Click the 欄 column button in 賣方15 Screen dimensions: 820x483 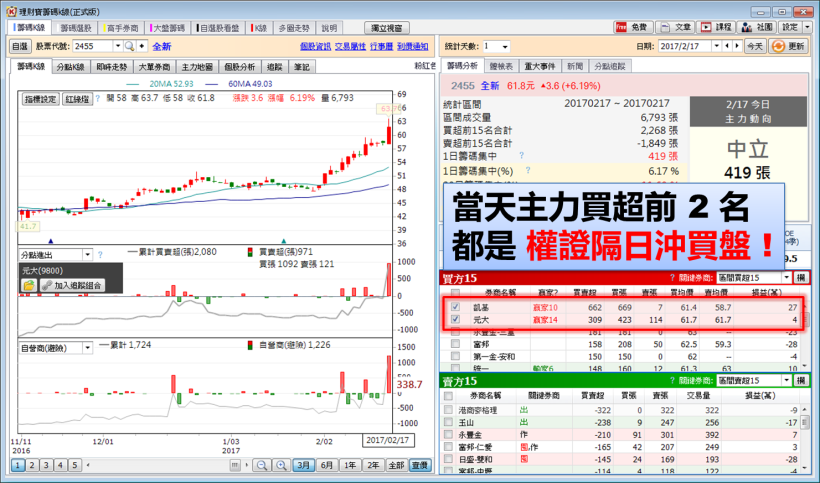(801, 381)
